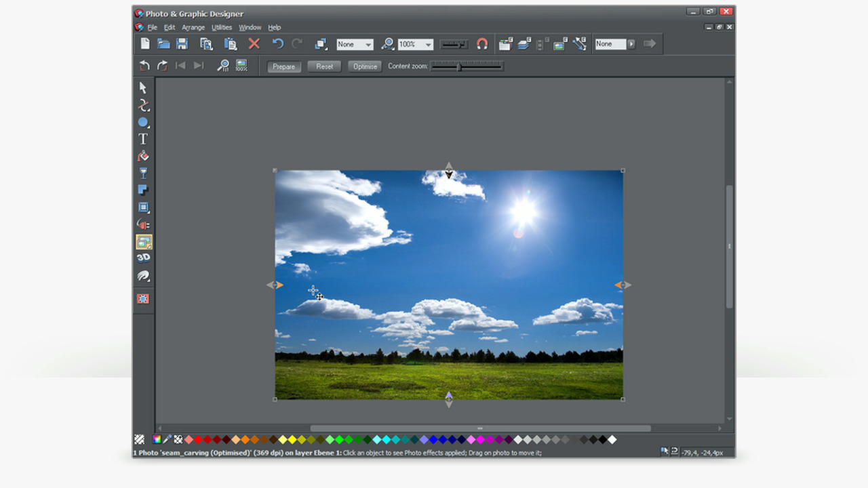The image size is (868, 488).
Task: Delete with the red X icon
Action: (254, 43)
